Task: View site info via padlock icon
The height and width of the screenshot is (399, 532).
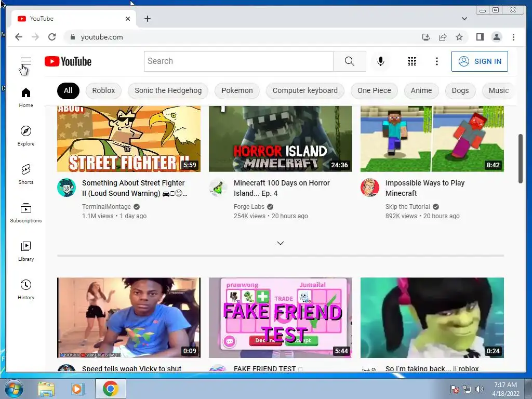Action: 72,37
